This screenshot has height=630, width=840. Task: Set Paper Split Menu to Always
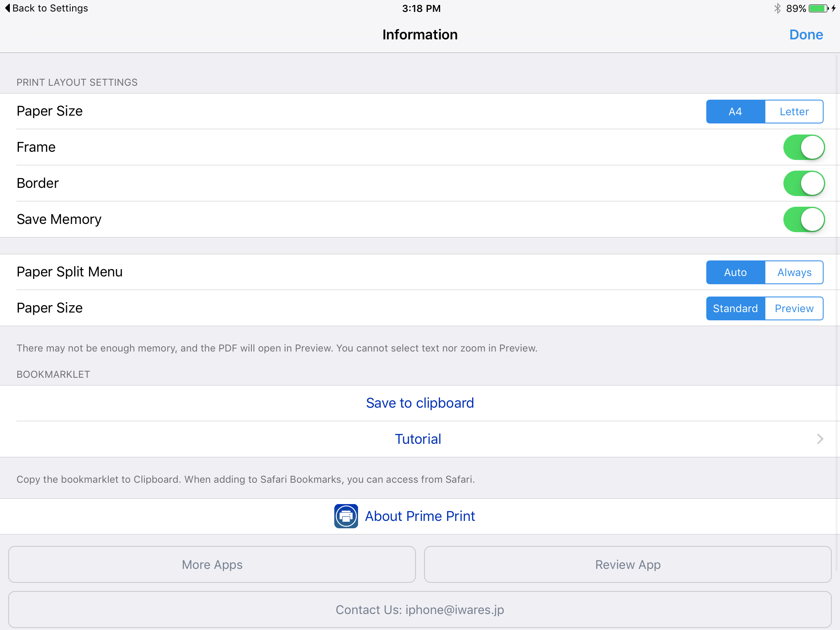[x=794, y=272]
